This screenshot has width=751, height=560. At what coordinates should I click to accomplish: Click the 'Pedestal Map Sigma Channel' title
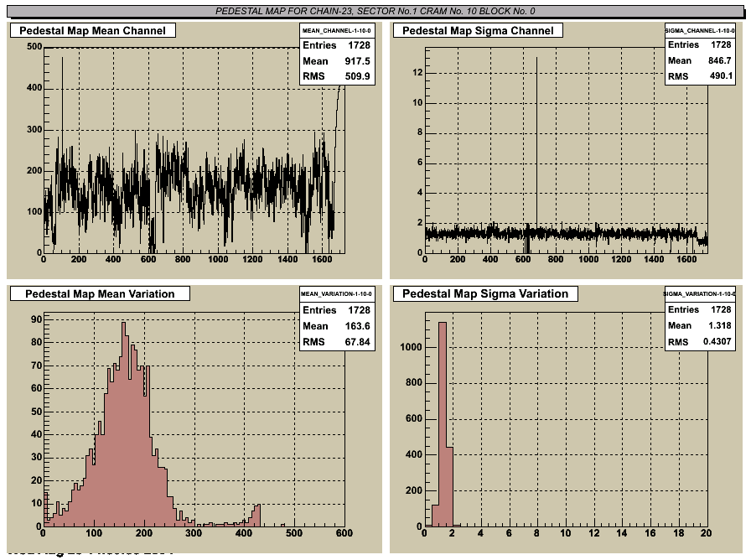coord(478,31)
